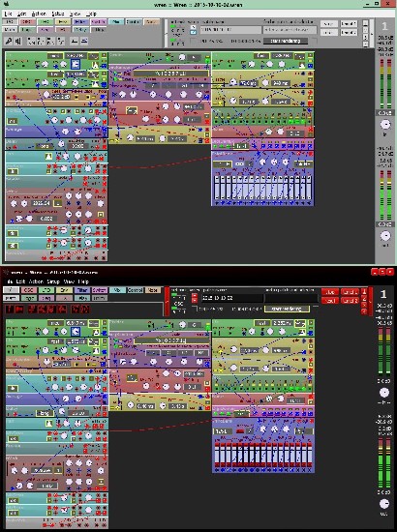Select the Filter module tab in the upper window

[80, 21]
